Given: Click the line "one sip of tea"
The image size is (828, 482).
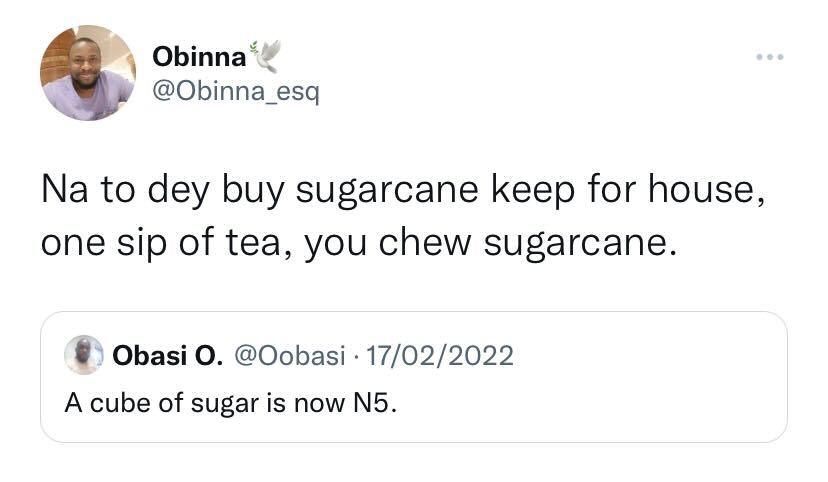Looking at the screenshot, I should (360, 243).
